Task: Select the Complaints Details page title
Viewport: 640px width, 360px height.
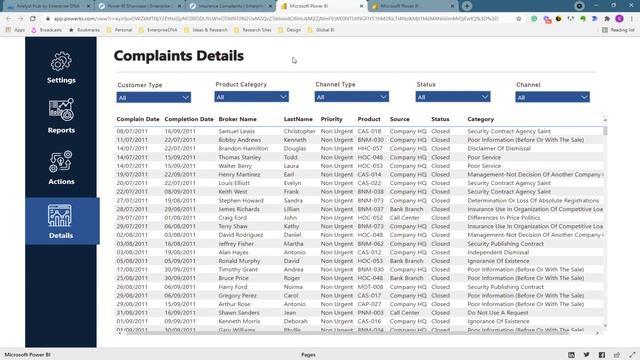Action: click(179, 56)
